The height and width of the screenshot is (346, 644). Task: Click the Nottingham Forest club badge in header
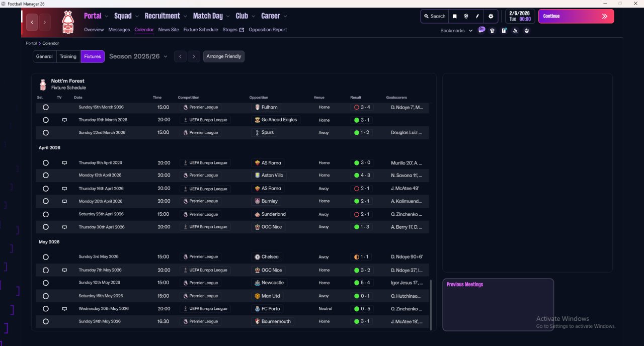(67, 22)
